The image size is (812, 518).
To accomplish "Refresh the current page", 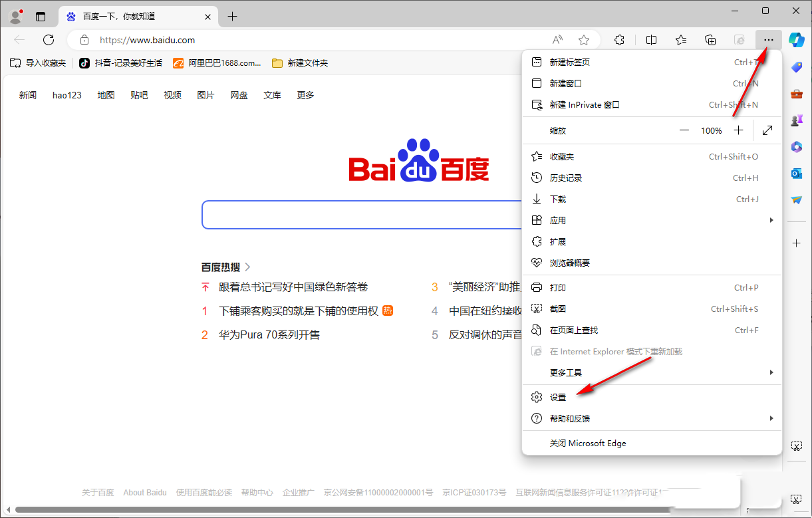I will click(49, 40).
